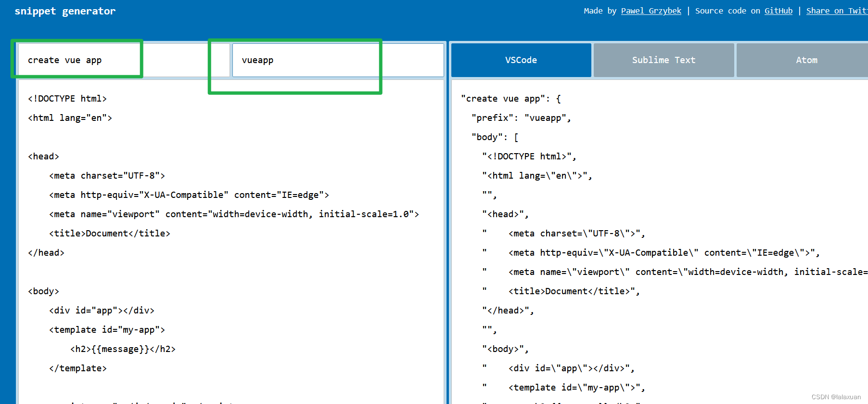Image resolution: width=868 pixels, height=404 pixels.
Task: Click the "<head>" output line
Action: point(505,214)
